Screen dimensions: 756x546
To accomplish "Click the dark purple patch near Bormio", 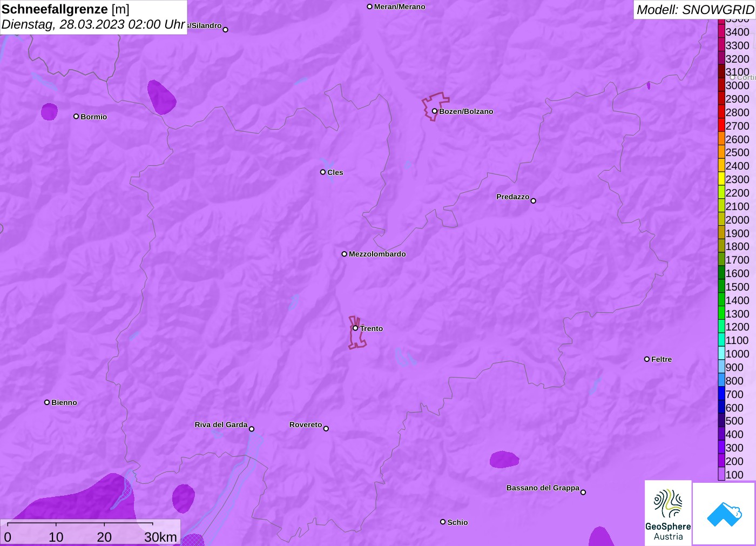I will [49, 112].
